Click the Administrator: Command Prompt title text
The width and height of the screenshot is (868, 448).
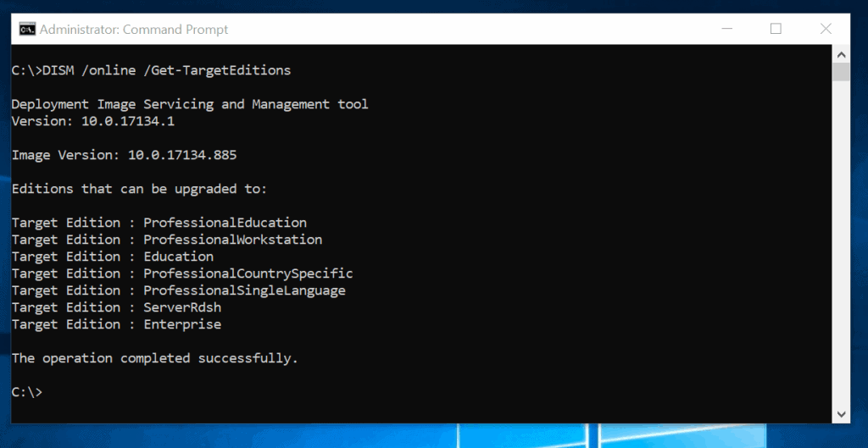pos(134,30)
